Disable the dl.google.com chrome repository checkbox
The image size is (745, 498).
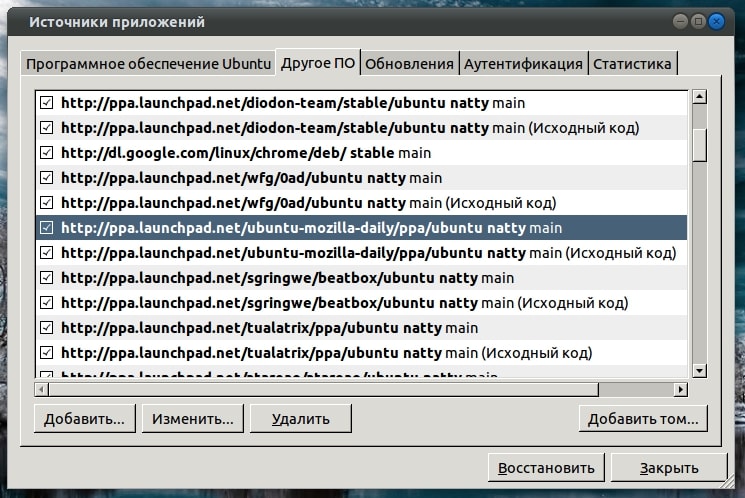(47, 153)
